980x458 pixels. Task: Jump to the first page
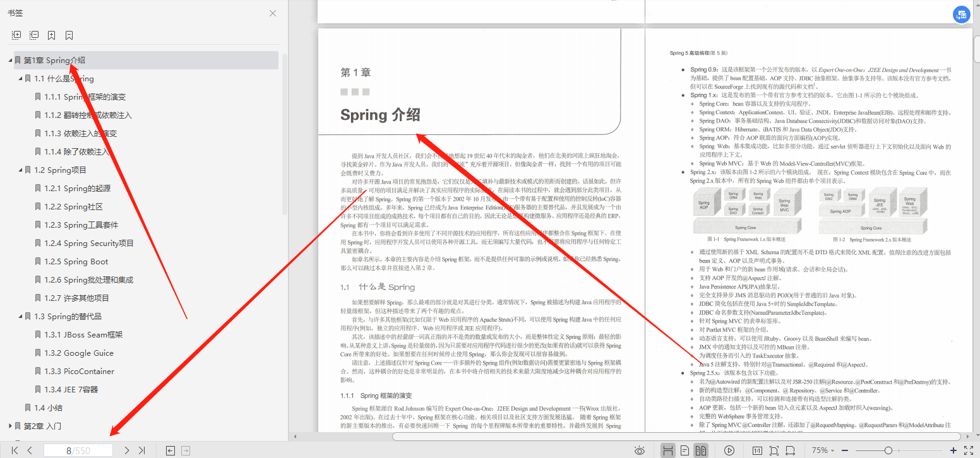pos(15,450)
